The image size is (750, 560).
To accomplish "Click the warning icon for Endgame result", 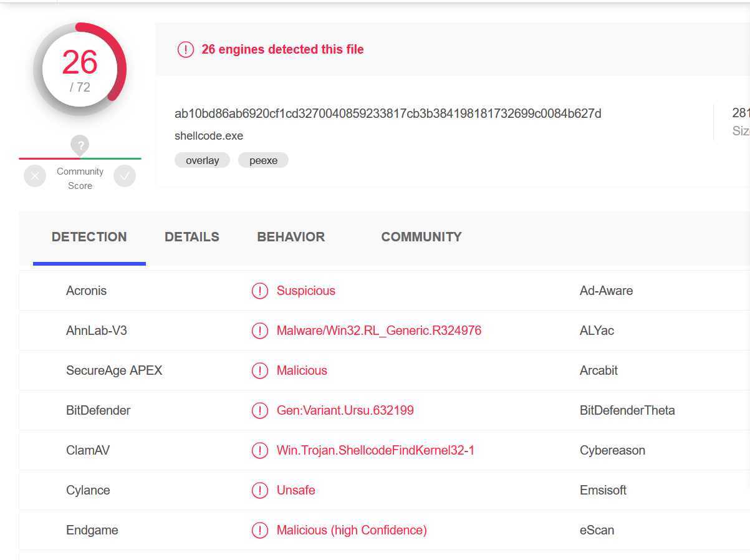I will point(259,530).
